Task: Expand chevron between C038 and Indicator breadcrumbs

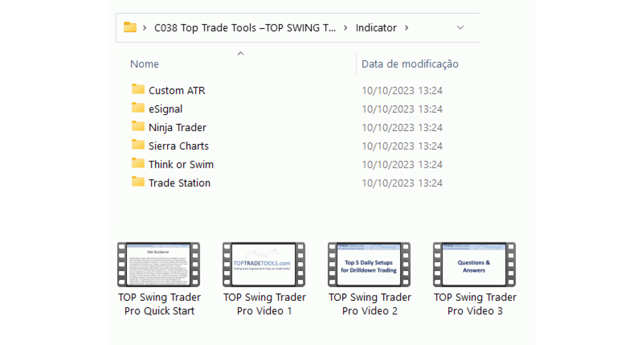Action: tap(345, 28)
